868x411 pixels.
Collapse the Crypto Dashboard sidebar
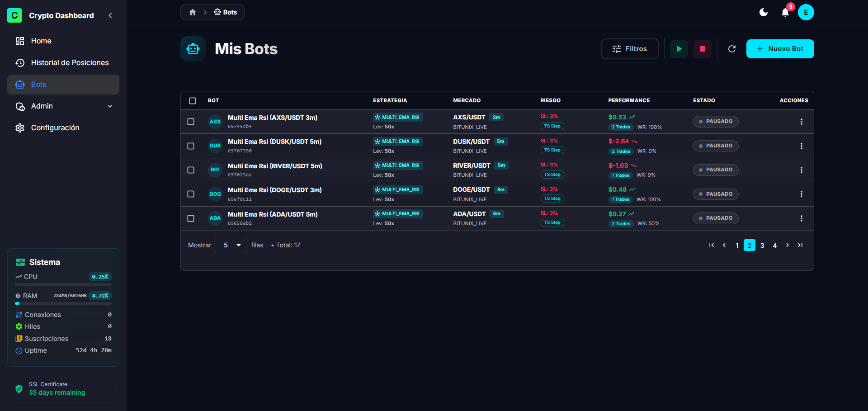110,15
